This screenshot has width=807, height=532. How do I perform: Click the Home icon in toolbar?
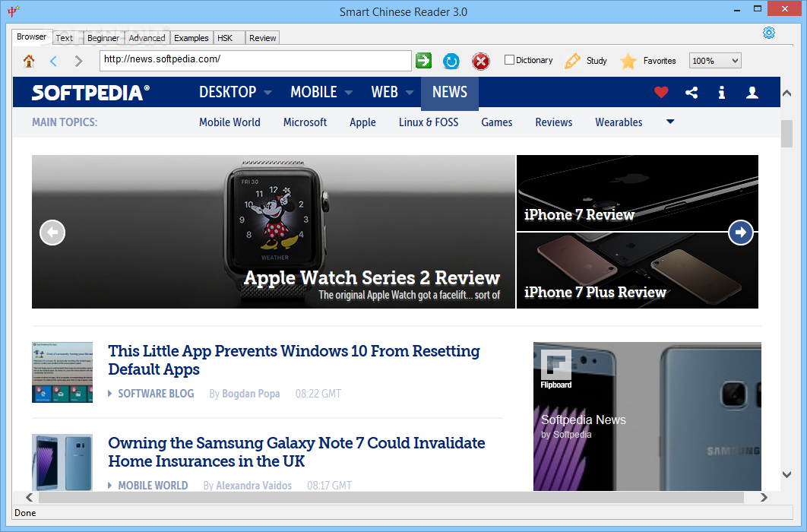(29, 61)
